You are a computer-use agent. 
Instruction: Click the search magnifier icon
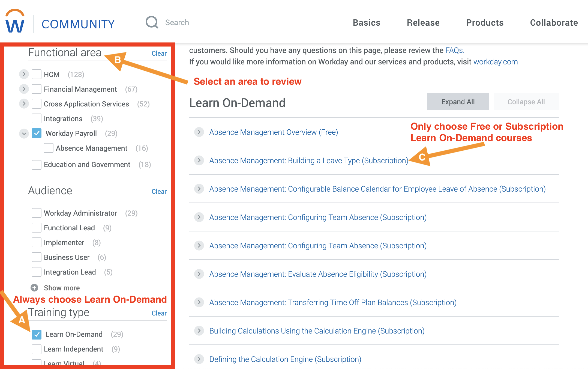point(152,22)
